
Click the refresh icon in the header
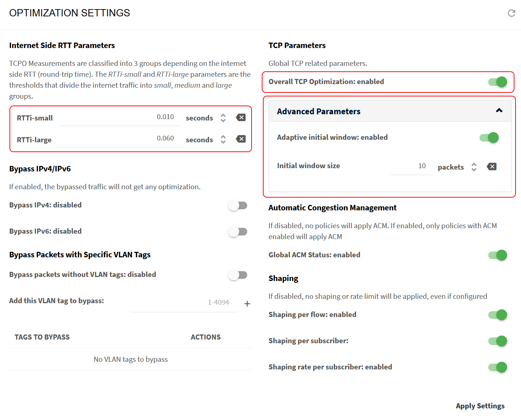click(x=512, y=13)
